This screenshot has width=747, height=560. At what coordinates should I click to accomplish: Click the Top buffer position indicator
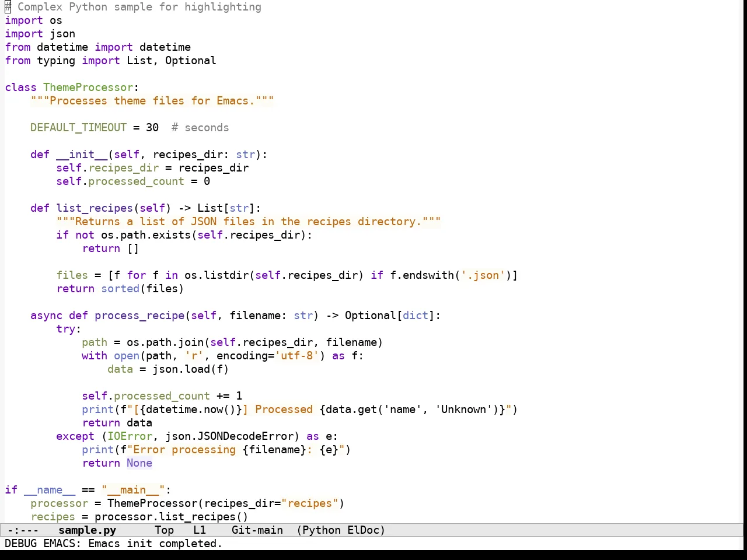click(164, 530)
